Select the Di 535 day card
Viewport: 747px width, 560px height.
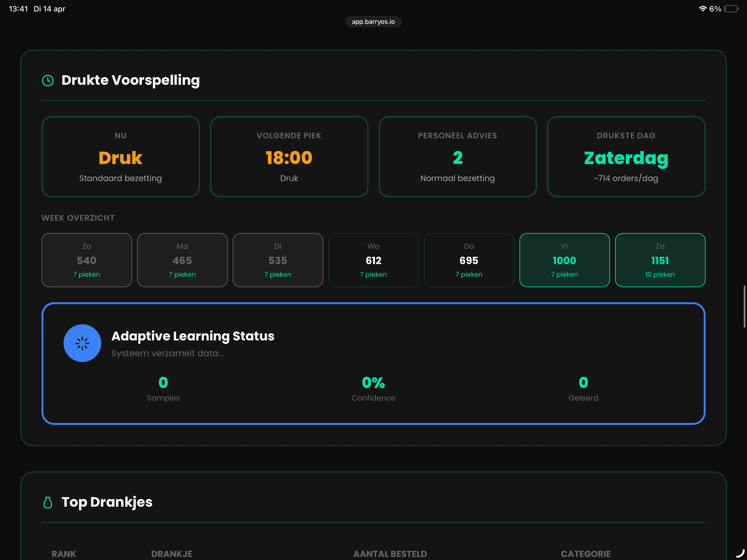278,260
